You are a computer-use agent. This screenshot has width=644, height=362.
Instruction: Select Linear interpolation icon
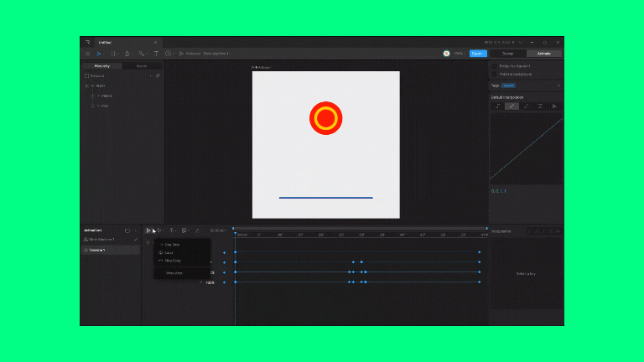tap(512, 106)
